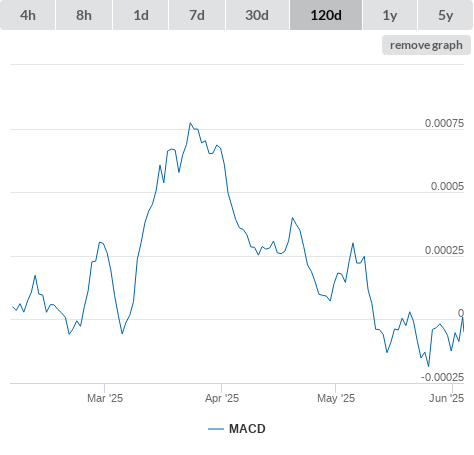The image size is (474, 455).
Task: Click the MACD line's highest peak
Action: (190, 123)
